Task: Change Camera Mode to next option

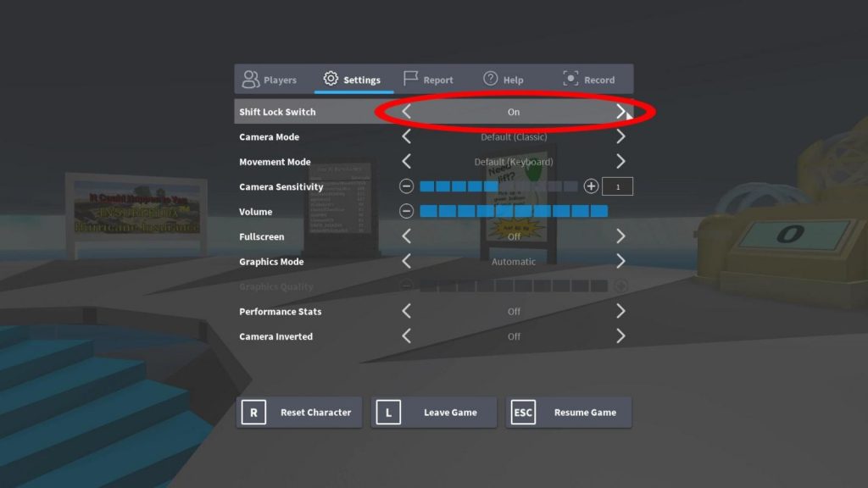Action: pyautogui.click(x=620, y=136)
